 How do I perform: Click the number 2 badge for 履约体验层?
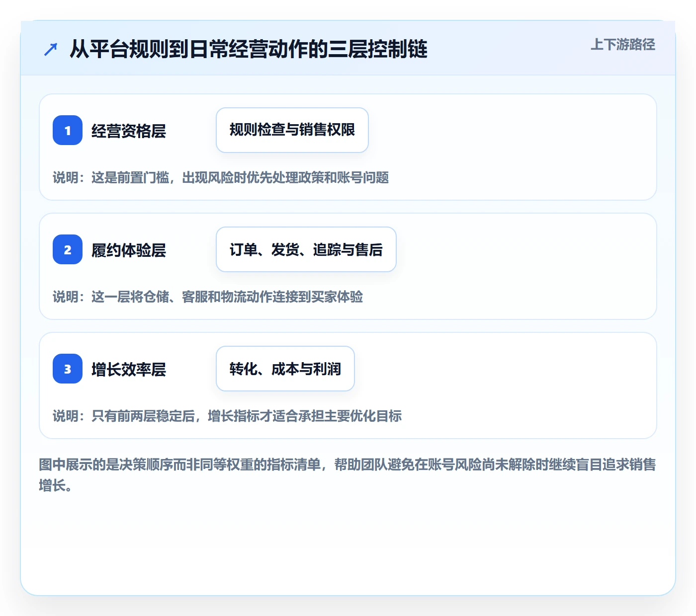click(68, 249)
